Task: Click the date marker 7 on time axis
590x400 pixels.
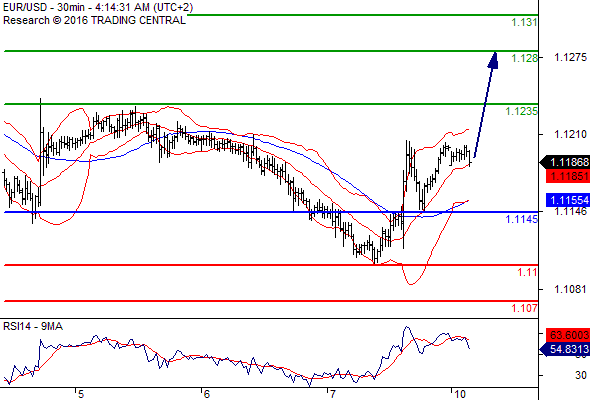Action: coord(331,394)
